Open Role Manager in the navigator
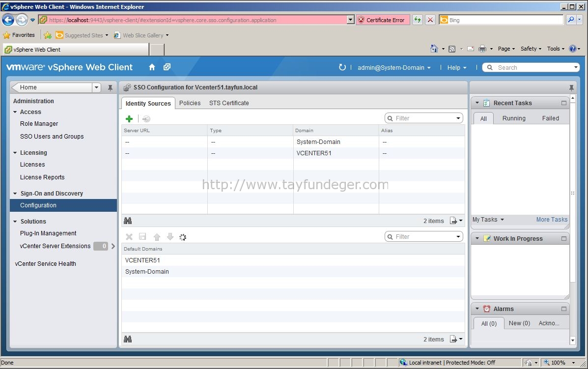 coord(39,124)
